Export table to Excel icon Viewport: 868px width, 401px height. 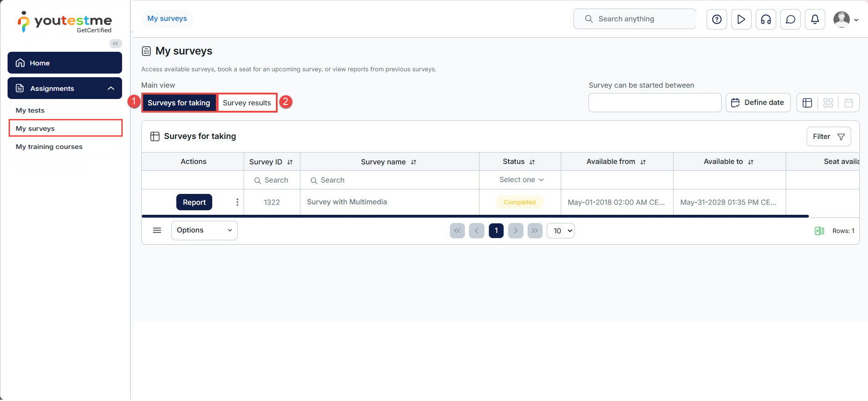[819, 231]
